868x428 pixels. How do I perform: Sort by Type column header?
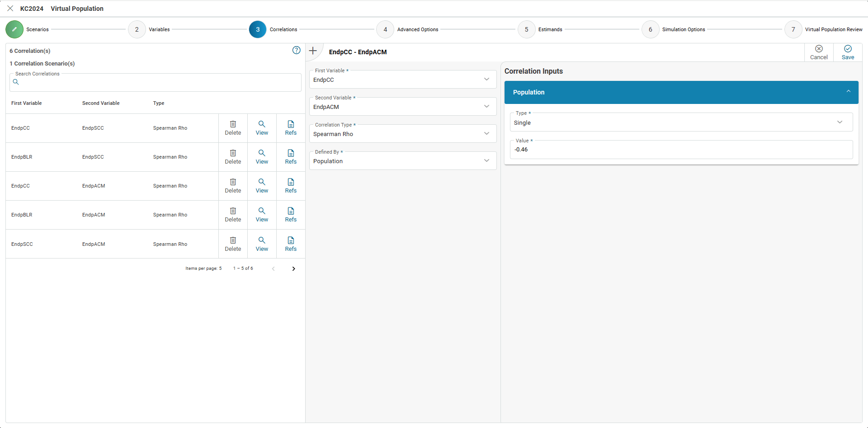coord(159,103)
